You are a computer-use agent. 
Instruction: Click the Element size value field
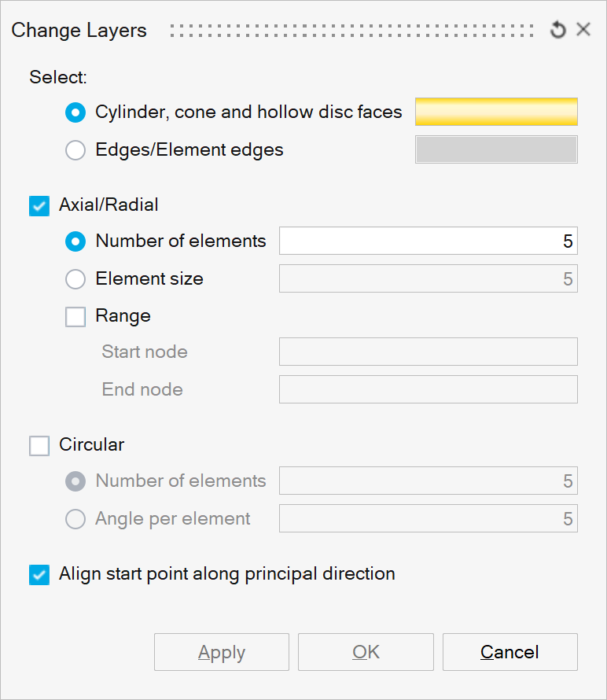(x=428, y=279)
